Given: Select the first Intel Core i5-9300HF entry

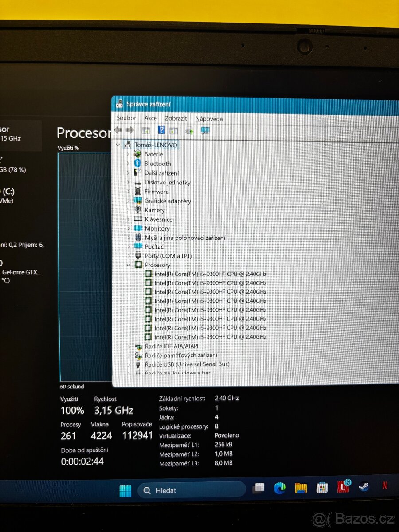Looking at the screenshot, I should click(208, 274).
